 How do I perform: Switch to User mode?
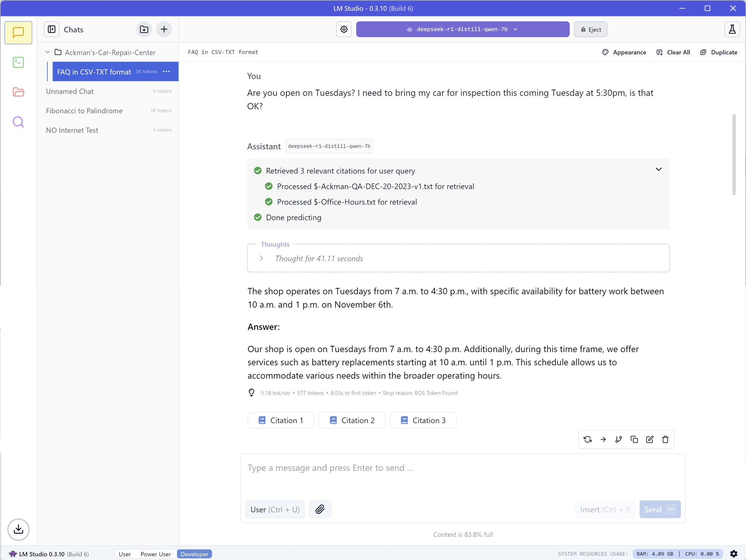[x=125, y=554]
